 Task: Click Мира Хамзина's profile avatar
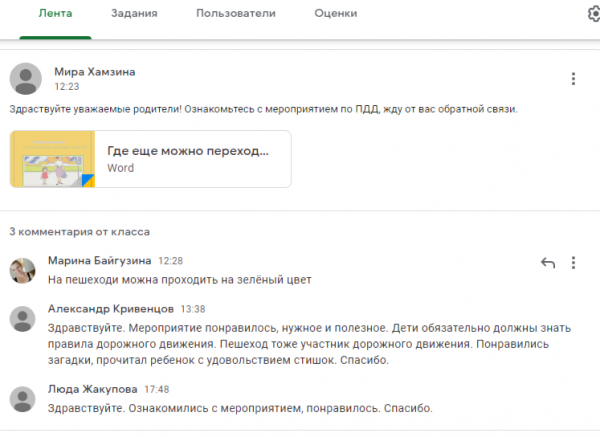(25, 79)
